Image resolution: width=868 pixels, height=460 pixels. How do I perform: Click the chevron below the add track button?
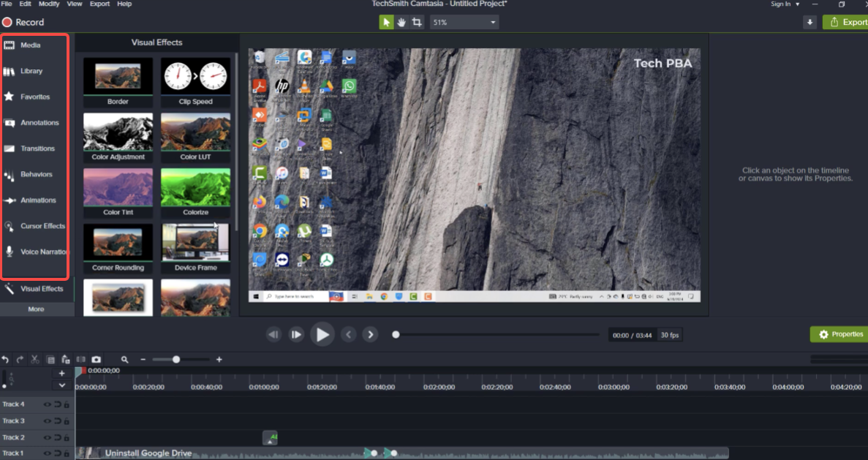(61, 385)
